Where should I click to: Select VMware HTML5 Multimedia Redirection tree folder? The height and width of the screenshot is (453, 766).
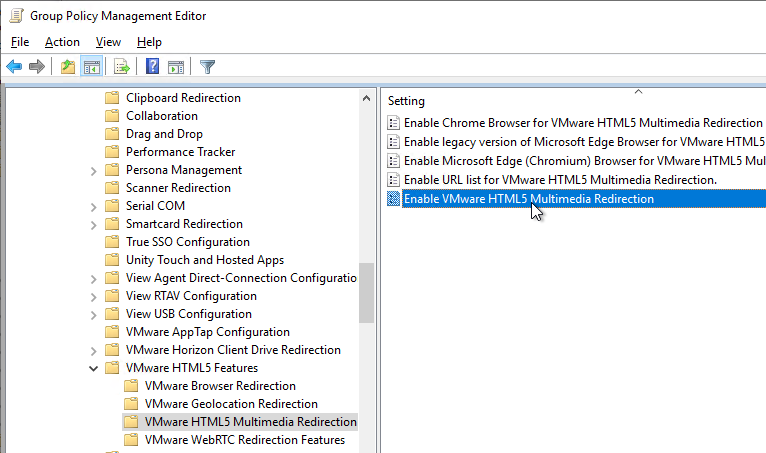click(x=251, y=422)
